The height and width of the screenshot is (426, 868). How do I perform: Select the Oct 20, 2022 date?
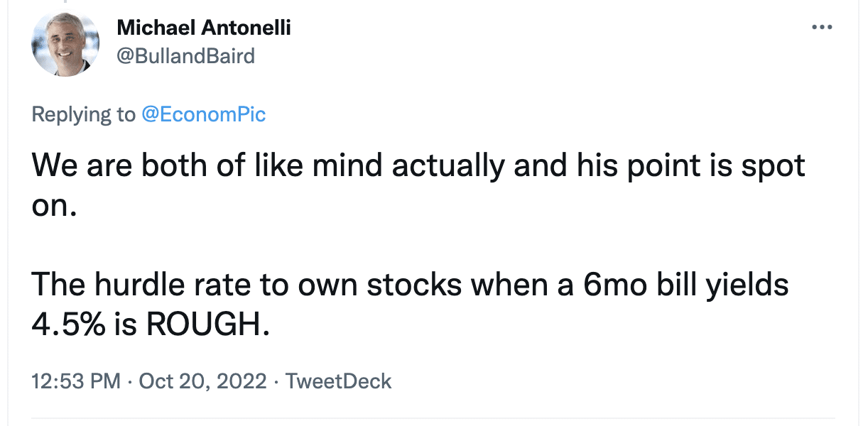point(202,381)
